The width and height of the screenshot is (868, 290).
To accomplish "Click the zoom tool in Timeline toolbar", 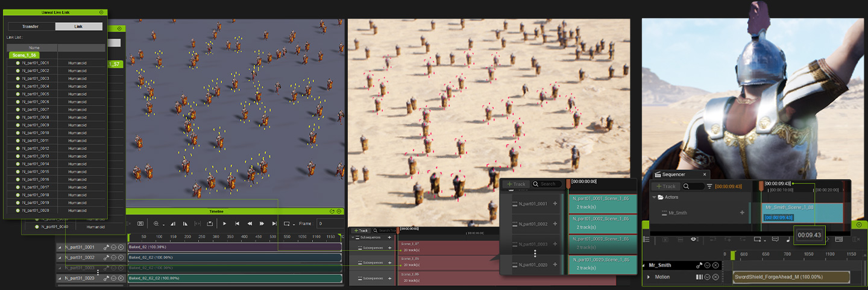I will (x=157, y=224).
